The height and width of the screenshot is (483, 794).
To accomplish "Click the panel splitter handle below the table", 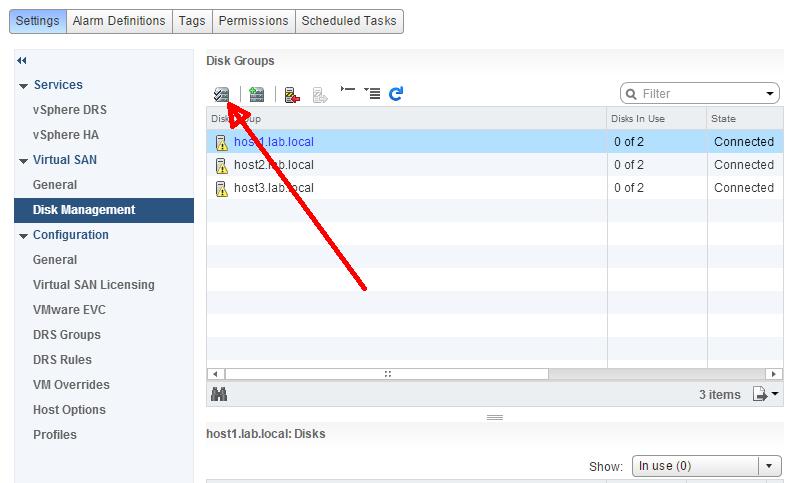I will tap(495, 417).
